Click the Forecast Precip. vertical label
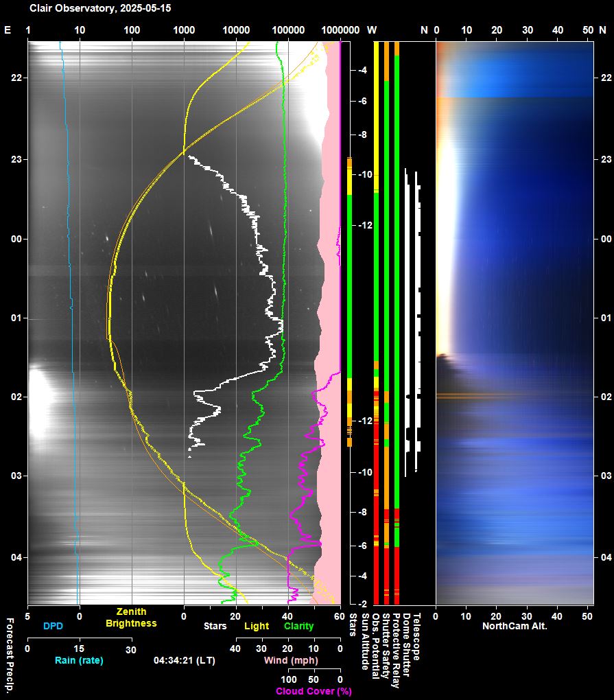Viewport: 614px width, 700px height. coord(10,655)
